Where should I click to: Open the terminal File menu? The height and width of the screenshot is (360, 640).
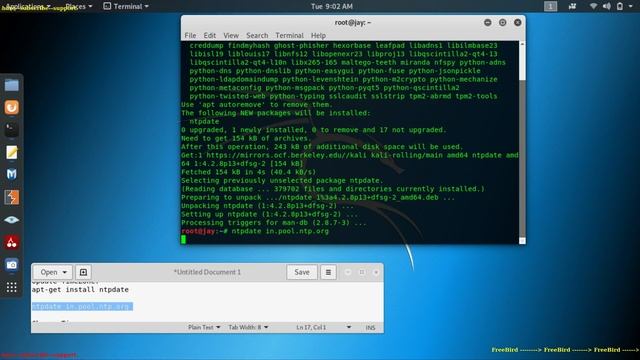tap(190, 36)
